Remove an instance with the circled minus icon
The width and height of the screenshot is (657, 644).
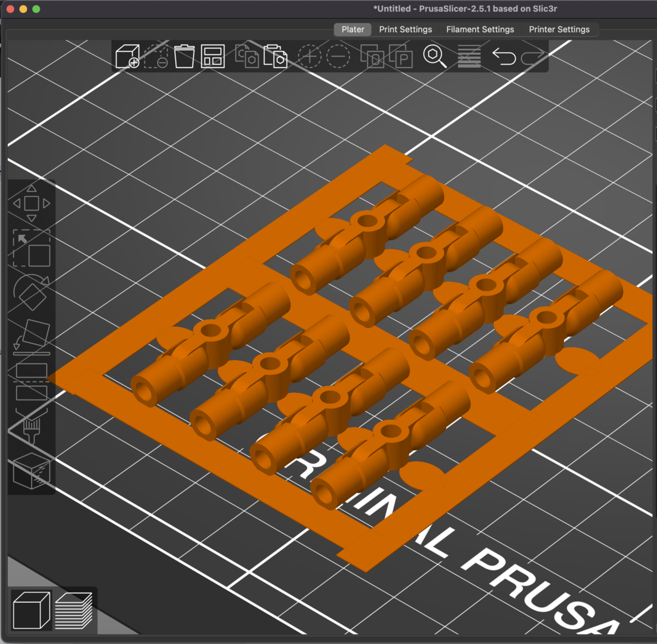coord(338,57)
